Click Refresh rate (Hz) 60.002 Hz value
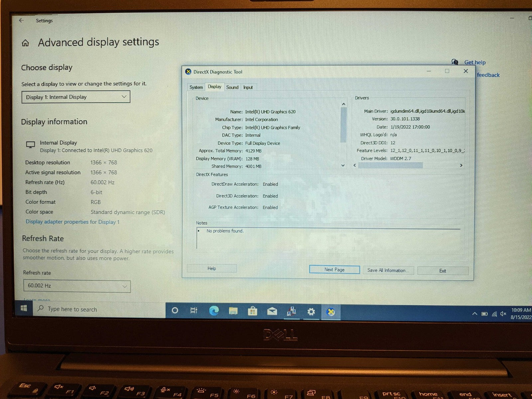Viewport: 532px width, 399px height. point(102,182)
